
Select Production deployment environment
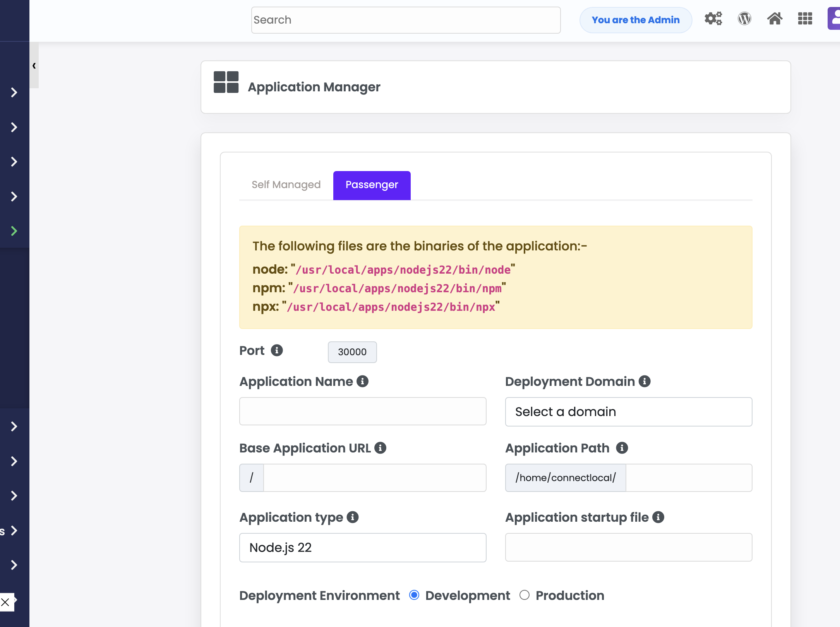pyautogui.click(x=525, y=595)
